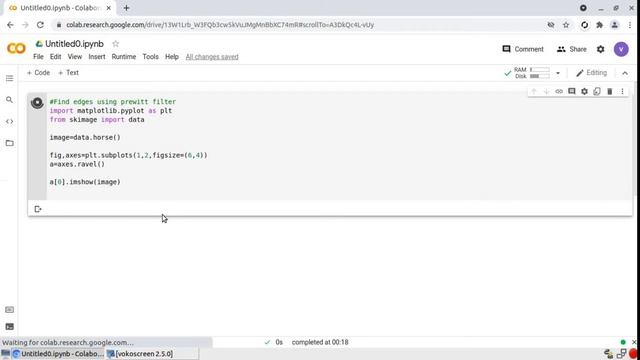Screen dimensions: 640x360
Task: Click the 'completed at 00:18' status text
Action: click(320, 342)
